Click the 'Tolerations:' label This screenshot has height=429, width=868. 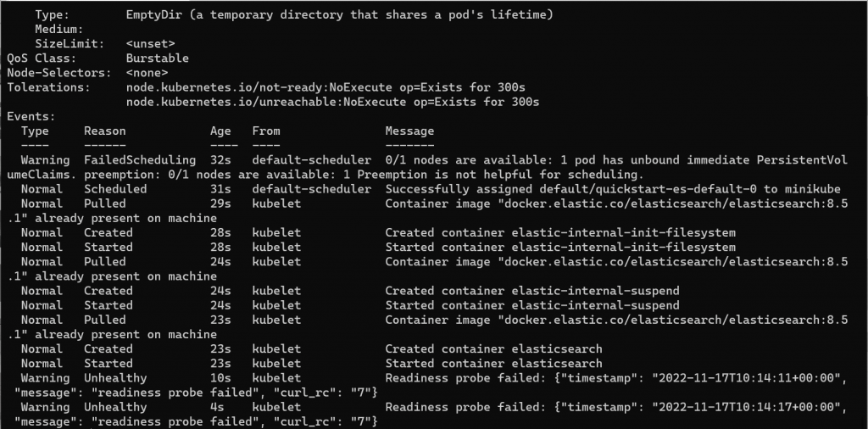[48, 87]
